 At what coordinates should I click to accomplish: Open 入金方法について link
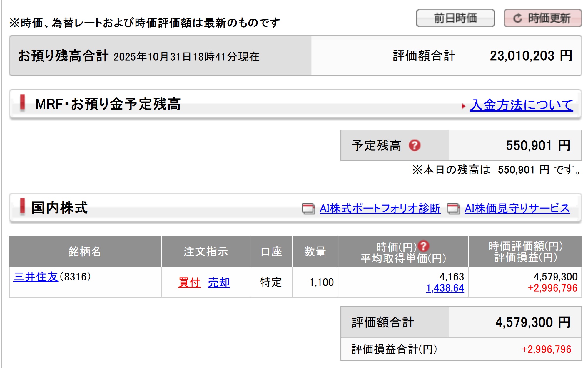click(521, 105)
